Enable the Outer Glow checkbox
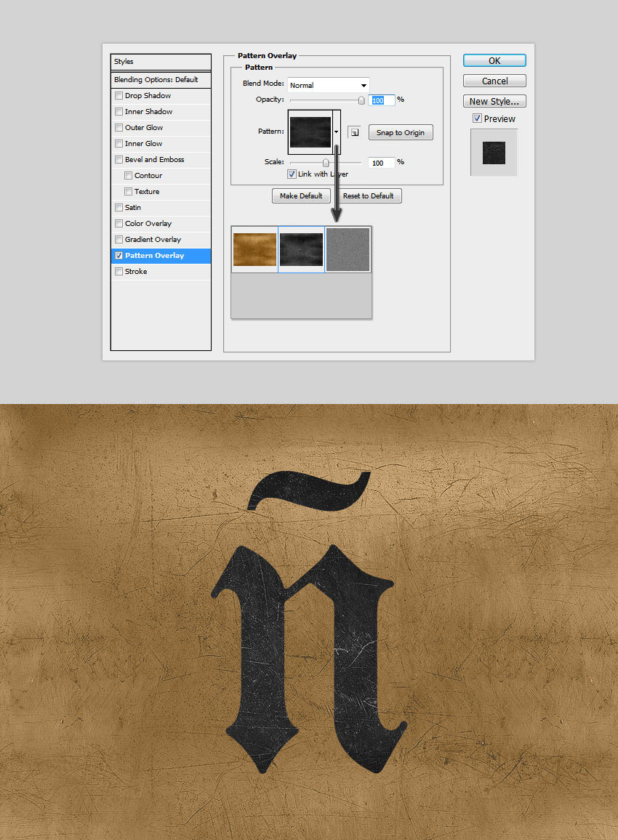 click(x=119, y=128)
